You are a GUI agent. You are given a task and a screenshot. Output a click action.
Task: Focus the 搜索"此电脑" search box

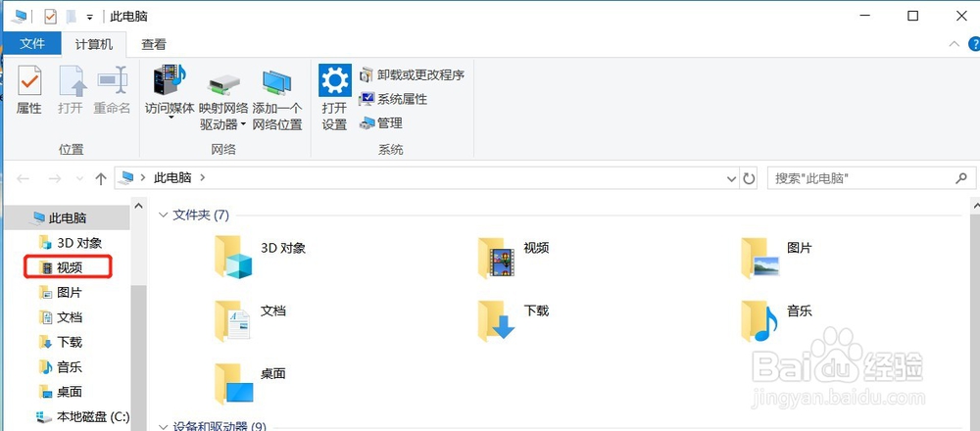pos(870,178)
